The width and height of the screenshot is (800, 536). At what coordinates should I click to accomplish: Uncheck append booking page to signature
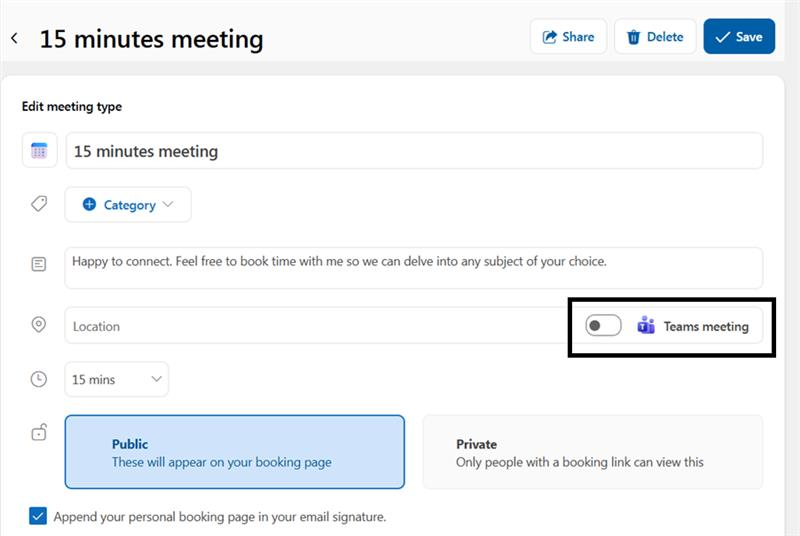pos(38,516)
